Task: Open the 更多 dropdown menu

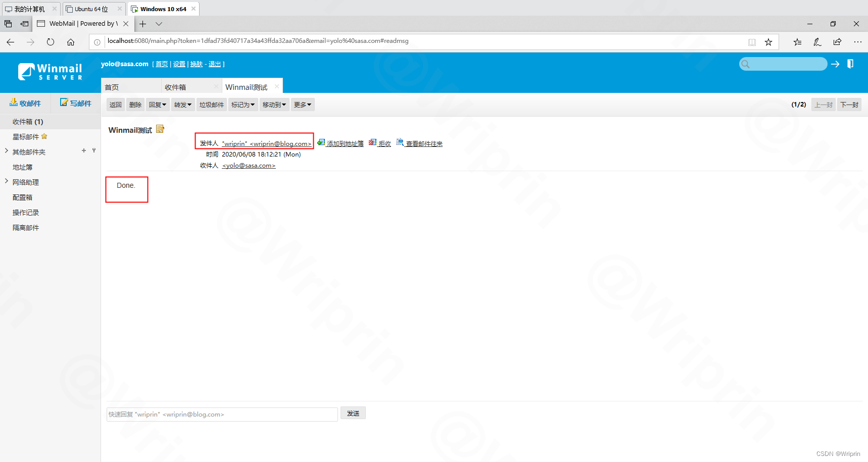Action: point(302,105)
